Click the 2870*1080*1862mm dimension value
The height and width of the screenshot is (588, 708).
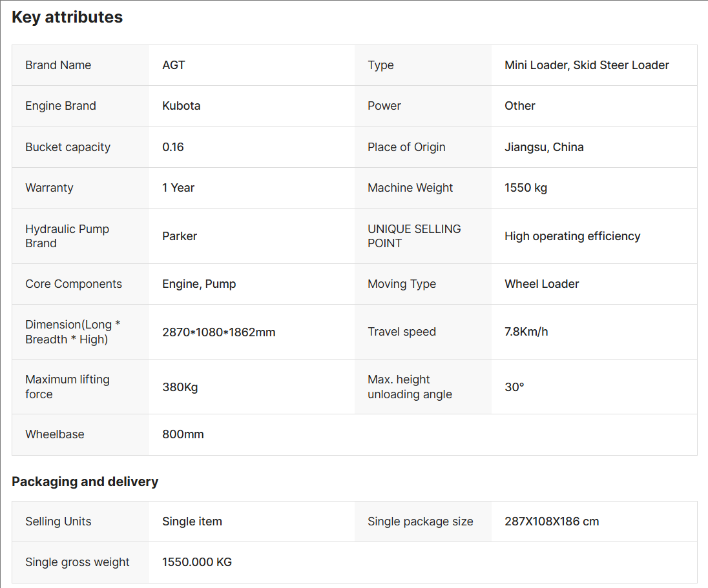tap(218, 332)
